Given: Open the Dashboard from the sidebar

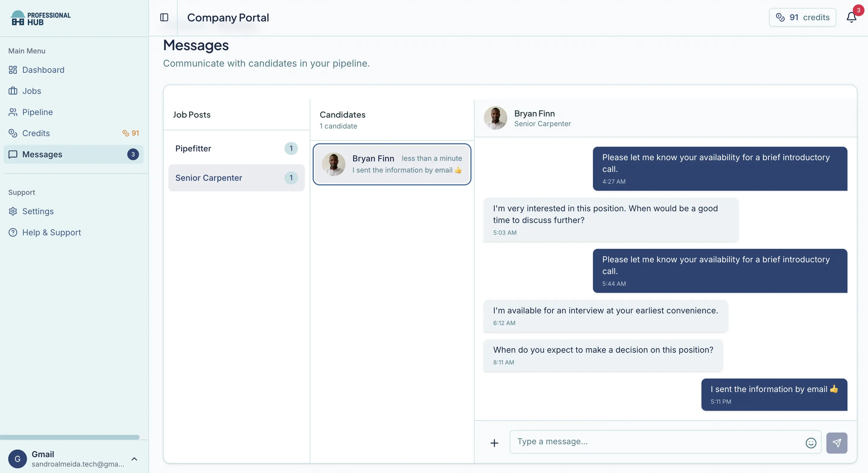Looking at the screenshot, I should click(x=43, y=70).
